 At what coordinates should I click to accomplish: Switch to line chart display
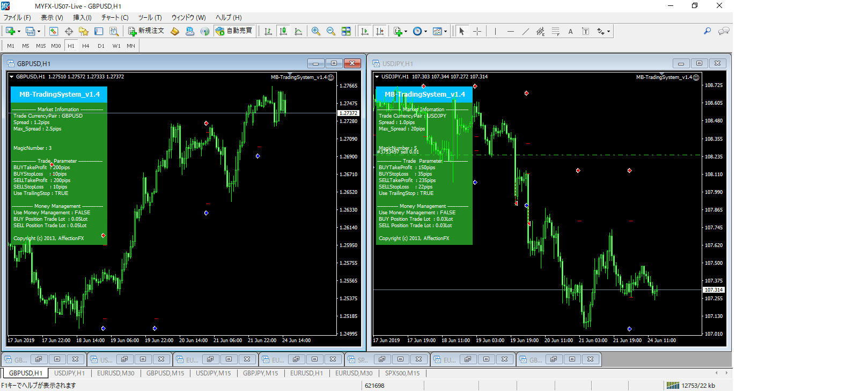click(x=298, y=31)
